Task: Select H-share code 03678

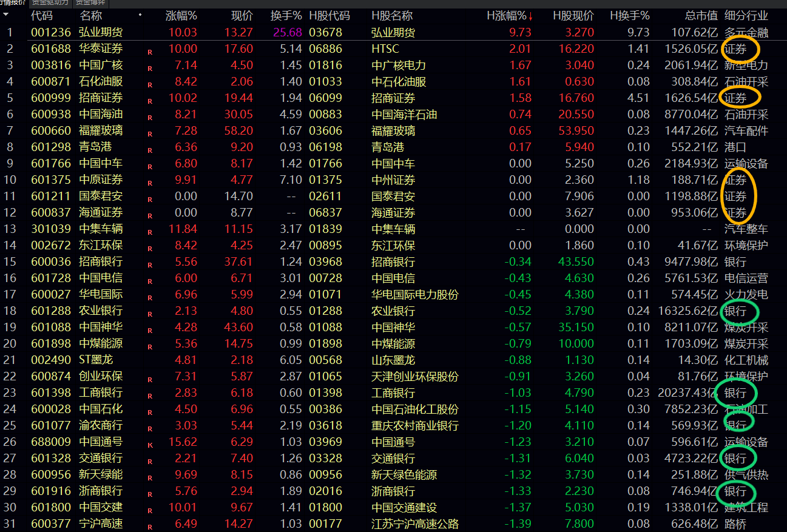Action: (326, 32)
